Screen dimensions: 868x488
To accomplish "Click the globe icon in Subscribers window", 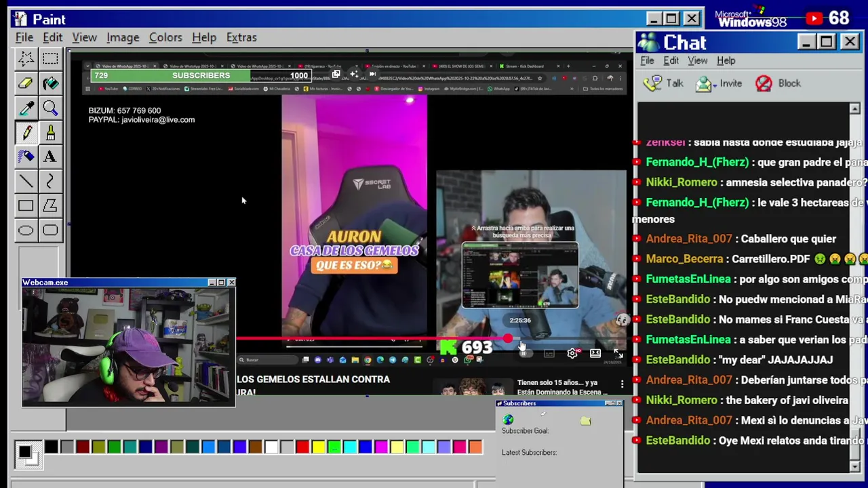I will pyautogui.click(x=508, y=420).
